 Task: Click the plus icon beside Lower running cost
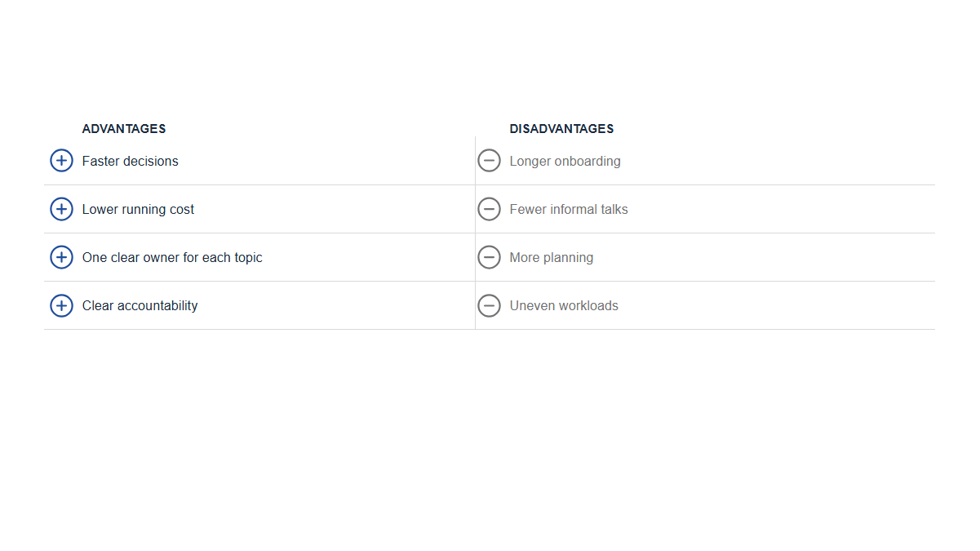point(61,209)
